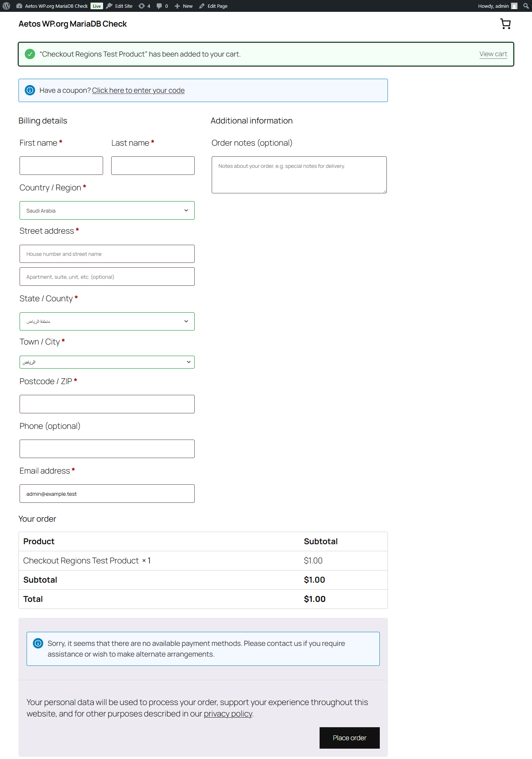Follow the View cart link

(493, 54)
